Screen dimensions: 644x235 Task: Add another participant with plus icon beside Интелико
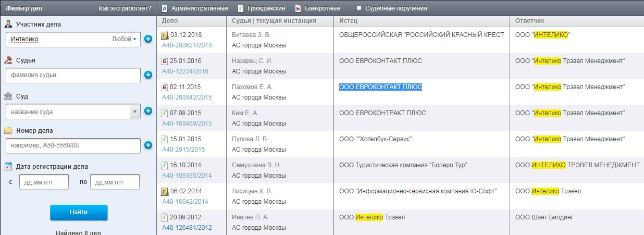pyautogui.click(x=148, y=39)
